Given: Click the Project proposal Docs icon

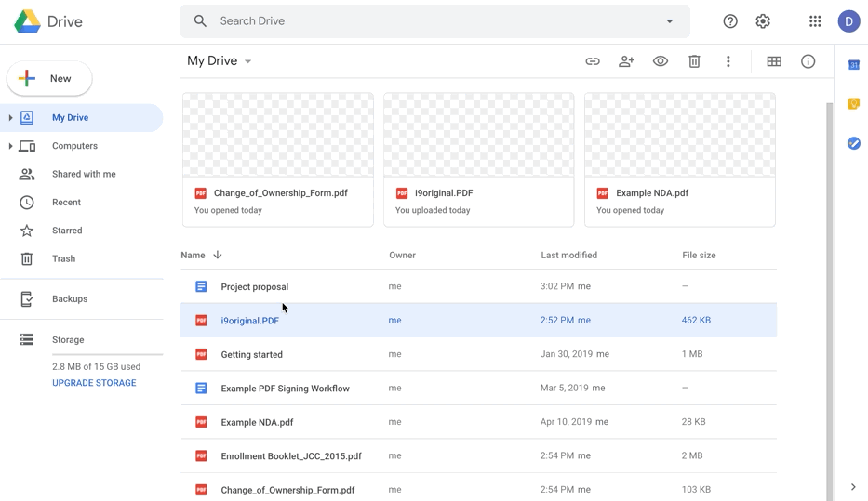Looking at the screenshot, I should (201, 286).
